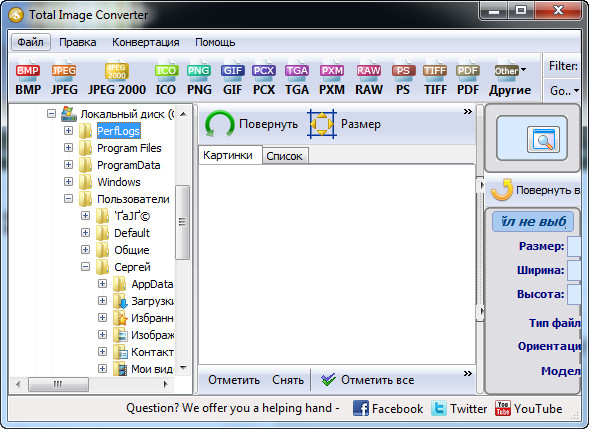Open the Правка menu
This screenshot has width=589, height=429.
pyautogui.click(x=78, y=42)
